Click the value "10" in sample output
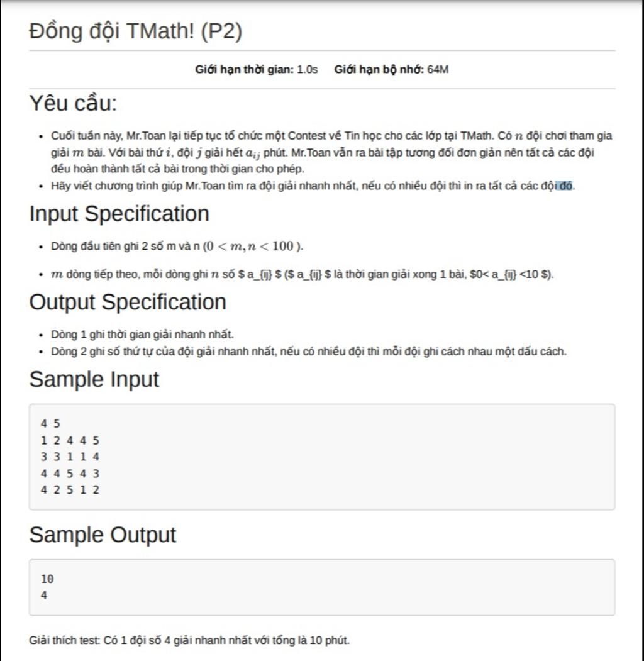This screenshot has width=644, height=661. coord(47,579)
